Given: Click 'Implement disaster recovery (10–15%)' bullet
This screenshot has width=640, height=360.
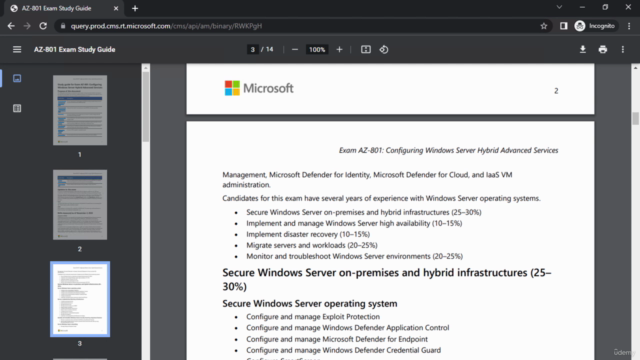Looking at the screenshot, I should (x=308, y=234).
